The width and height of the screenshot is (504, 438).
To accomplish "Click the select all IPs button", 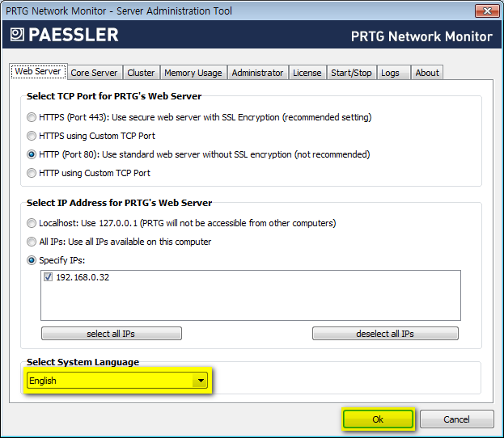I will pyautogui.click(x=111, y=334).
